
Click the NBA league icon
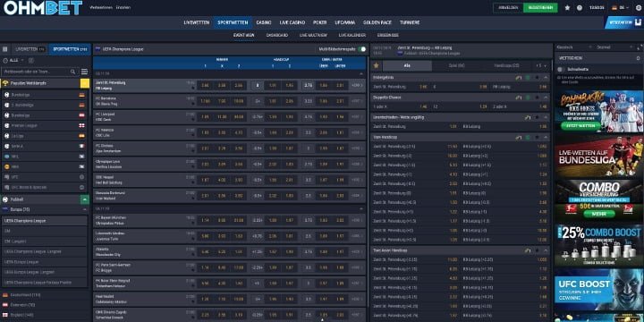pos(6,166)
